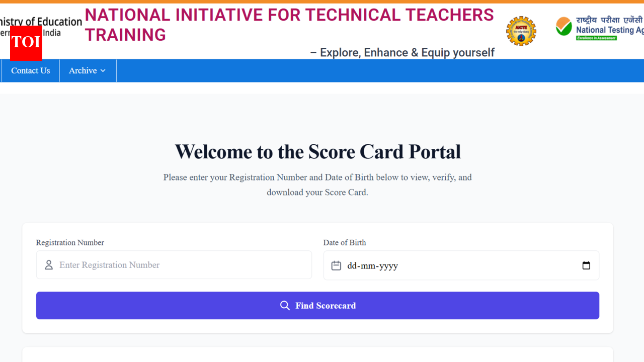
Task: Click the Ministry of Education logo text
Action: pyautogui.click(x=40, y=27)
